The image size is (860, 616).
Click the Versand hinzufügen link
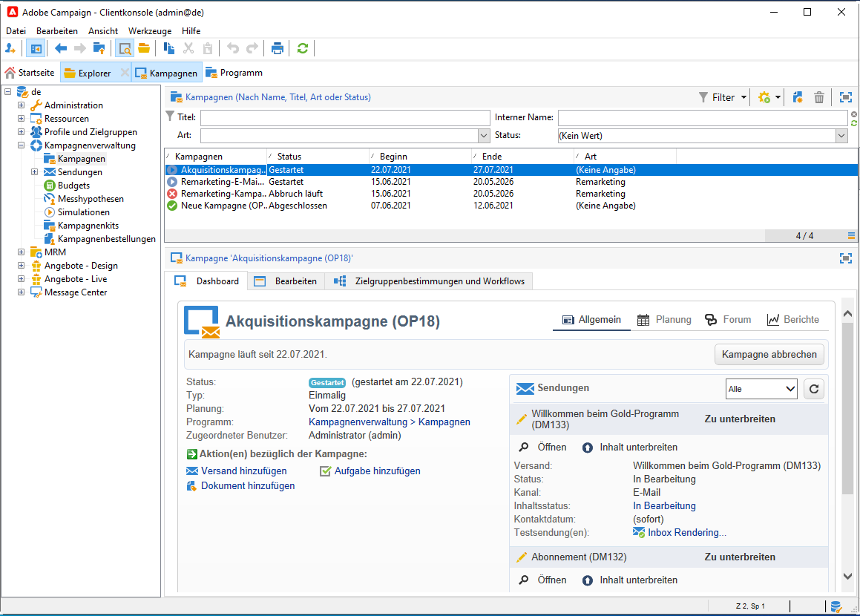pyautogui.click(x=243, y=471)
